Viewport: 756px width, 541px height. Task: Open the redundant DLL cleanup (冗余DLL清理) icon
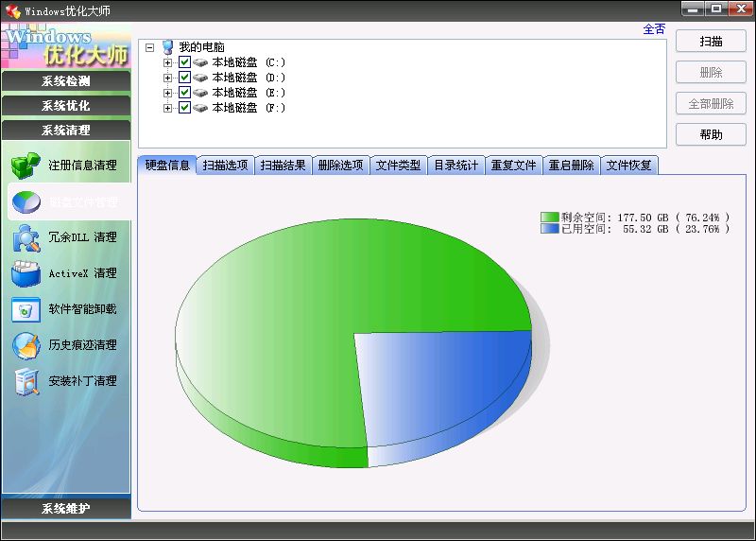pyautogui.click(x=26, y=237)
